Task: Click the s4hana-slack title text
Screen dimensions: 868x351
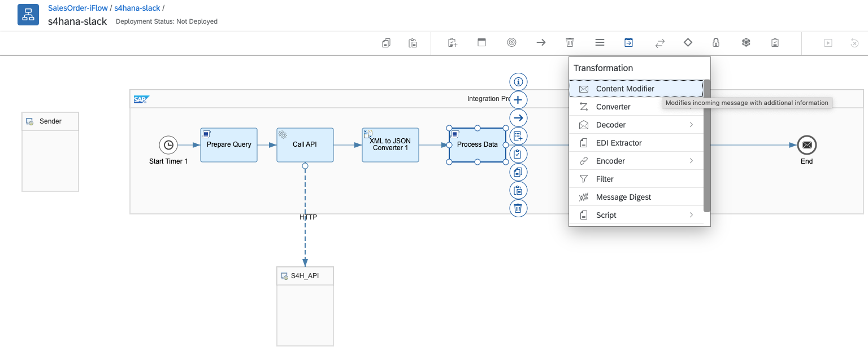Action: [x=77, y=21]
